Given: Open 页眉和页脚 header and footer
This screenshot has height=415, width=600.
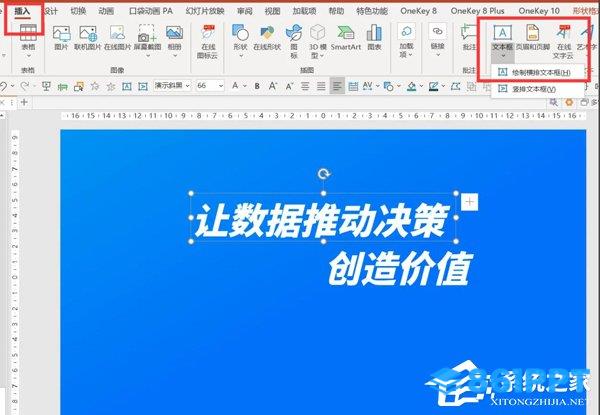Looking at the screenshot, I should click(533, 37).
